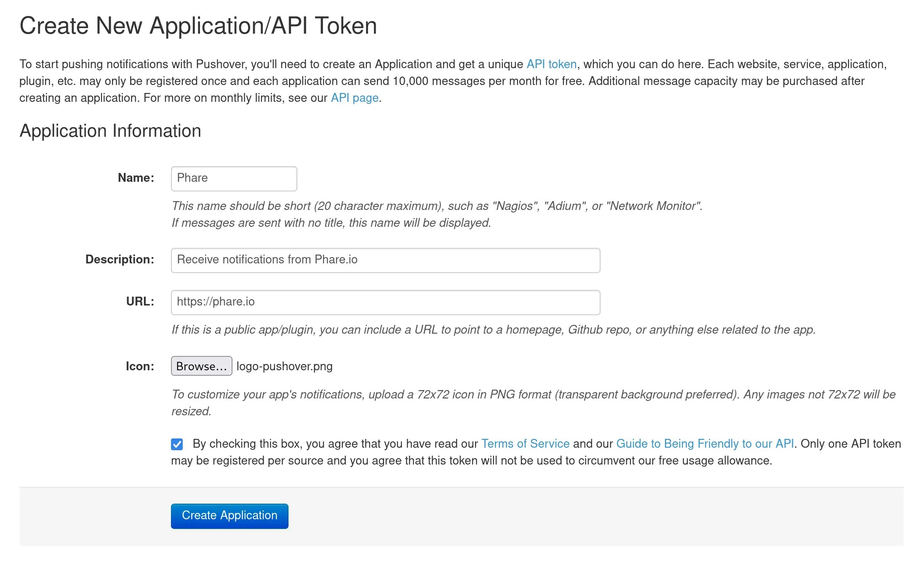Open the API token link
This screenshot has height=563, width=924.
551,64
